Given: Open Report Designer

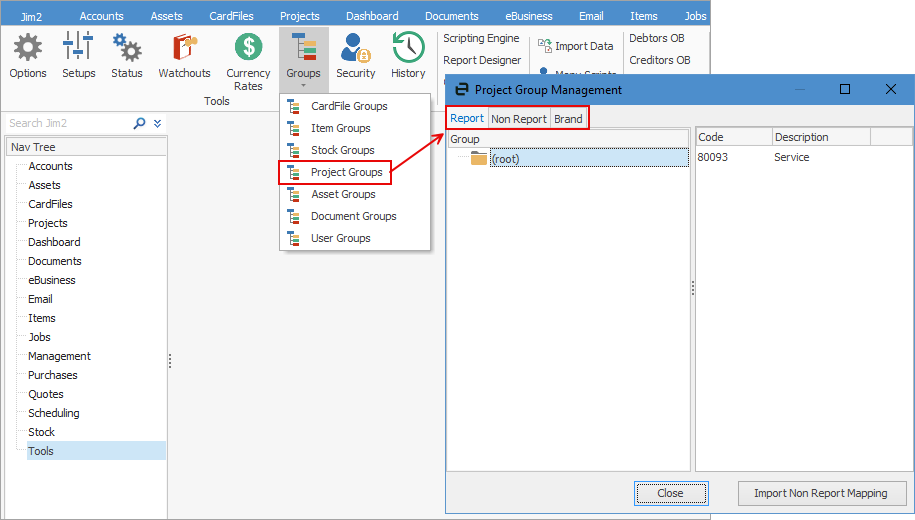Looking at the screenshot, I should click(x=482, y=60).
